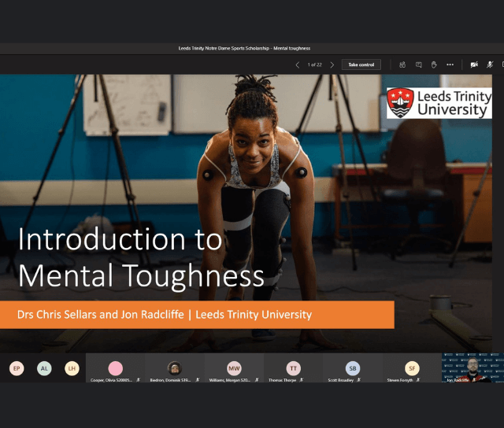The height and width of the screenshot is (428, 504).
Task: Click the name label 'Biedron, Dominik'
Action: 170,380
